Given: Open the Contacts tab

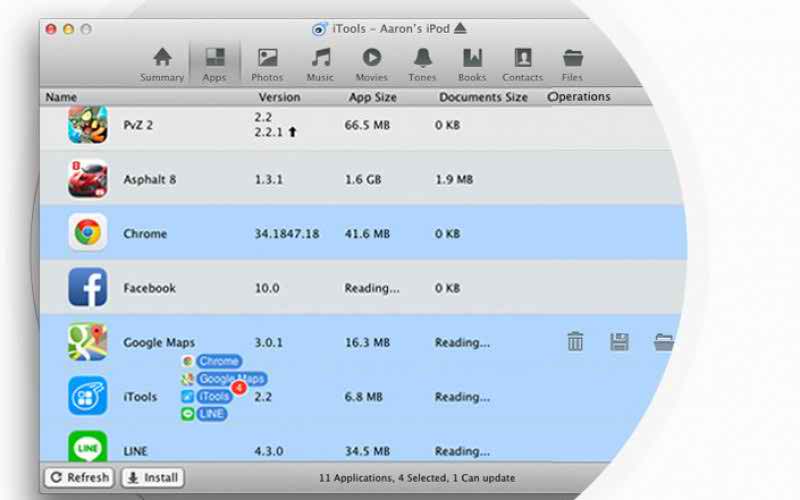Looking at the screenshot, I should pyautogui.click(x=522, y=65).
